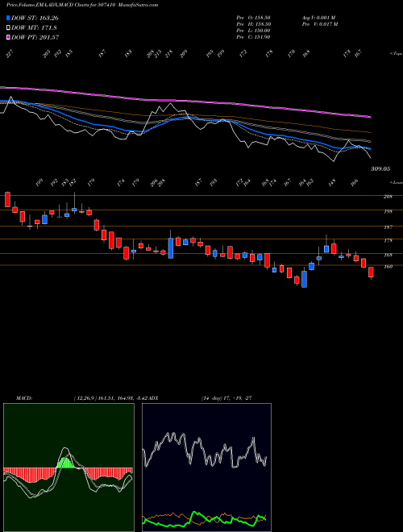Image resolution: width=403 pixels, height=532 pixels.
Task: Click the magenta DOW PT legend swatch
Action: [8, 37]
